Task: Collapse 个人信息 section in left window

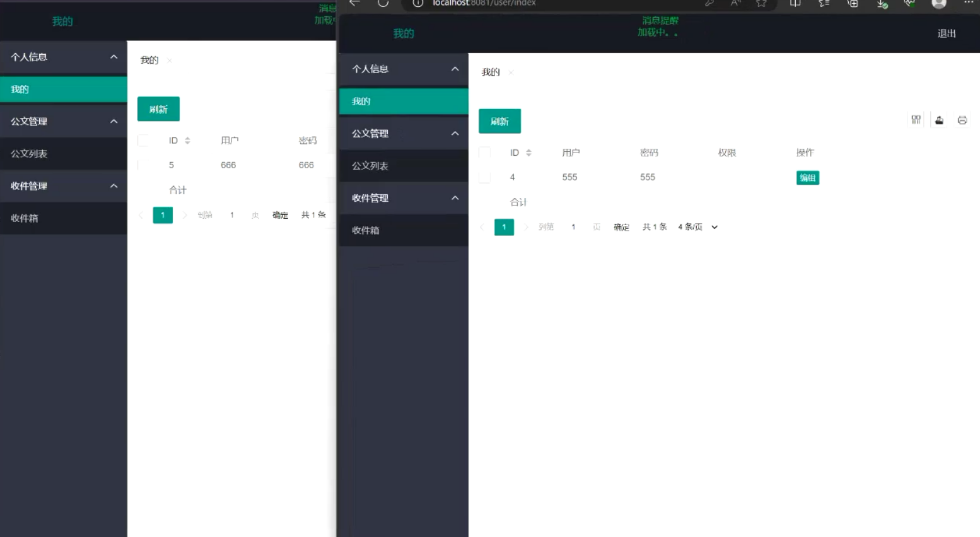Action: point(114,57)
